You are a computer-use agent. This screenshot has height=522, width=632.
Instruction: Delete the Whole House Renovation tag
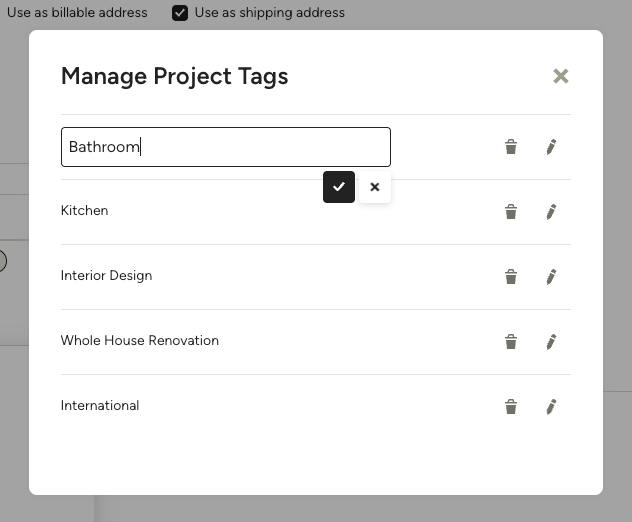click(511, 341)
